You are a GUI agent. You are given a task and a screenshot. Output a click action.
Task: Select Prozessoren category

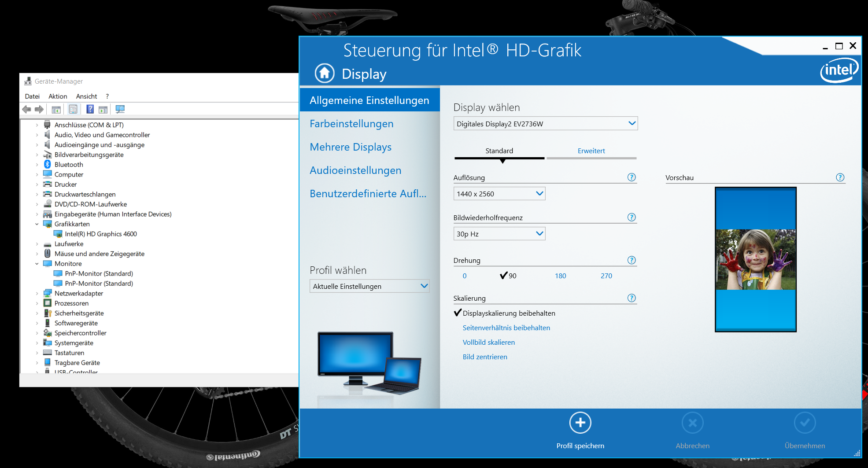pos(71,303)
